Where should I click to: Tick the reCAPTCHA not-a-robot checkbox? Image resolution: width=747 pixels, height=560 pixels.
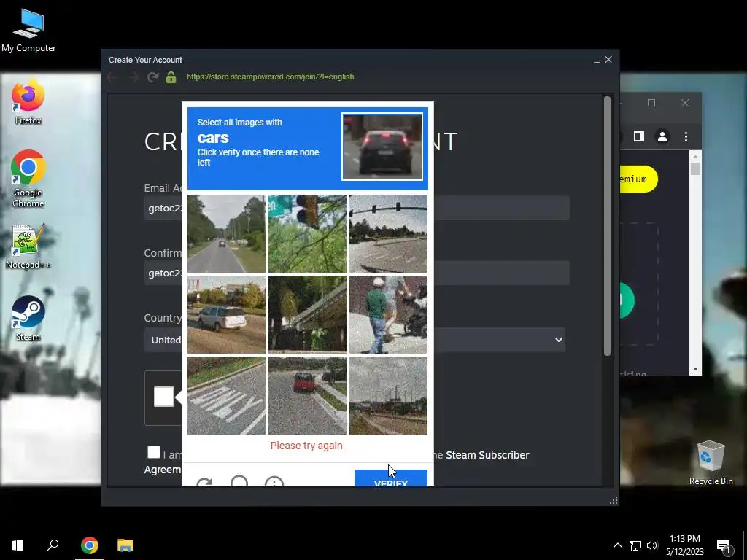click(x=164, y=397)
